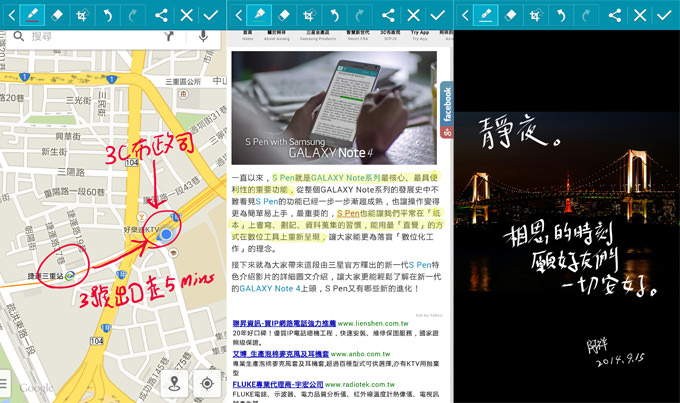Discard the map annotation with the X
This screenshot has height=403, width=680.
pyautogui.click(x=186, y=15)
